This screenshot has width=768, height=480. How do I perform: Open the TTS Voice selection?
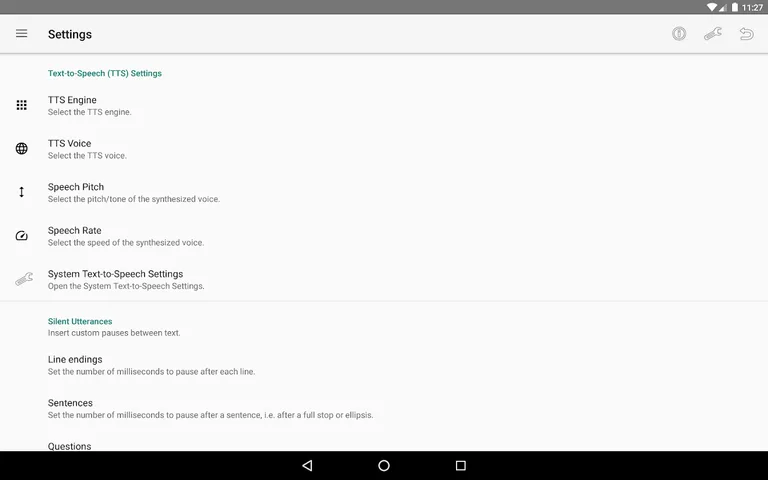(384, 149)
